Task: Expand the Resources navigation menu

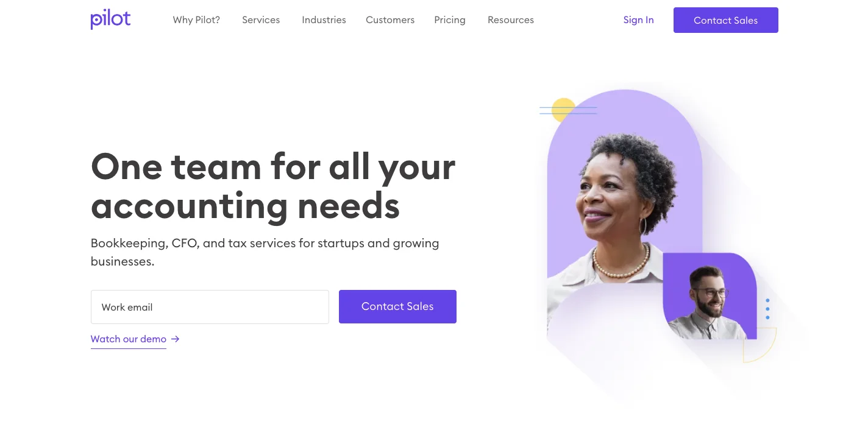Action: pos(511,20)
